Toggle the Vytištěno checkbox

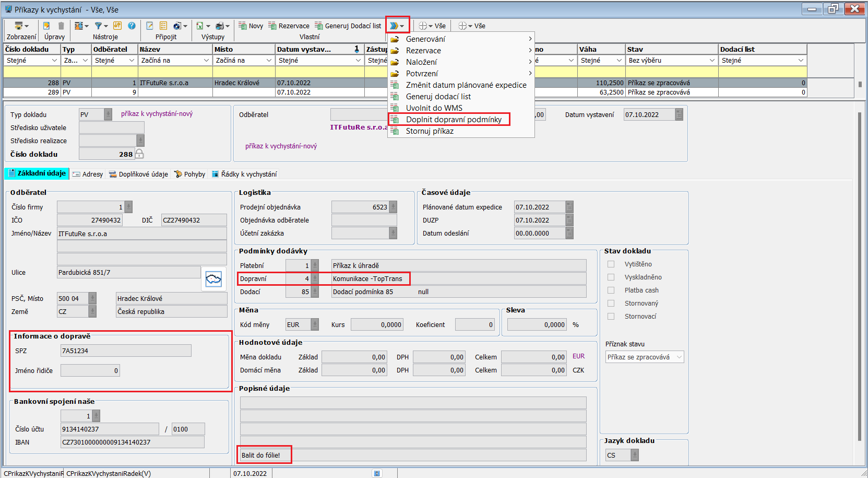click(x=611, y=264)
